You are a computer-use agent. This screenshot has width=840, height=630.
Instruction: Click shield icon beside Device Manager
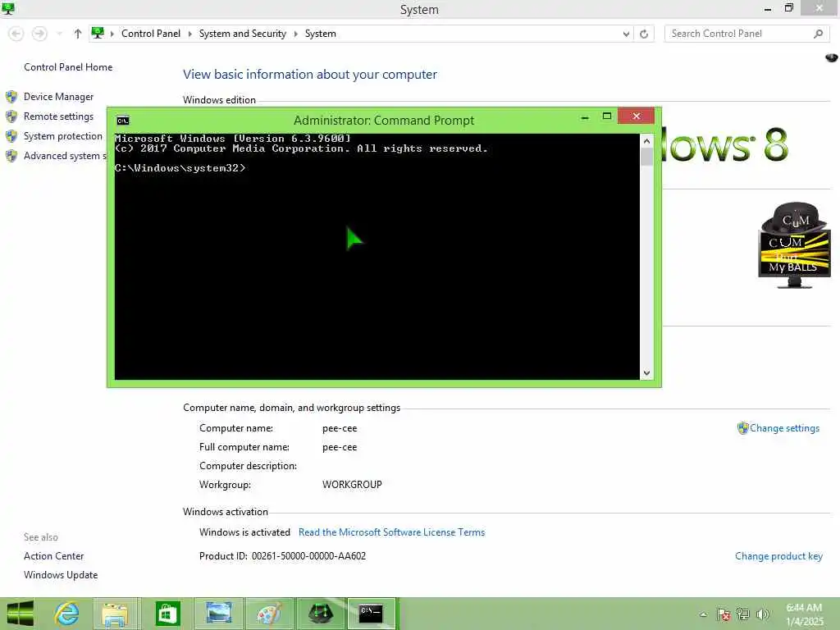(x=11, y=97)
